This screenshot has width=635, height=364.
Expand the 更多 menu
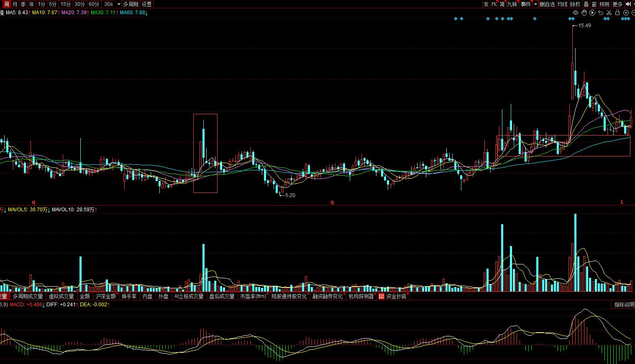pos(617,4)
